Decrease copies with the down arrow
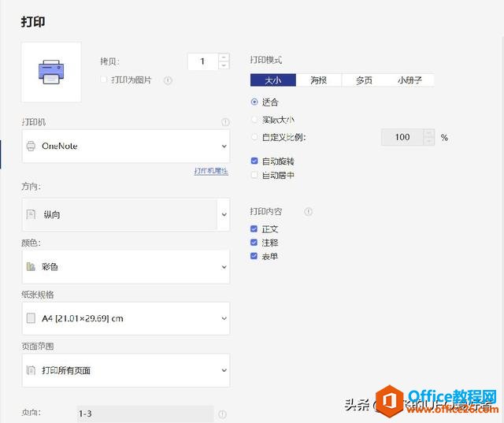Image resolution: width=504 pixels, height=423 pixels. pos(224,66)
